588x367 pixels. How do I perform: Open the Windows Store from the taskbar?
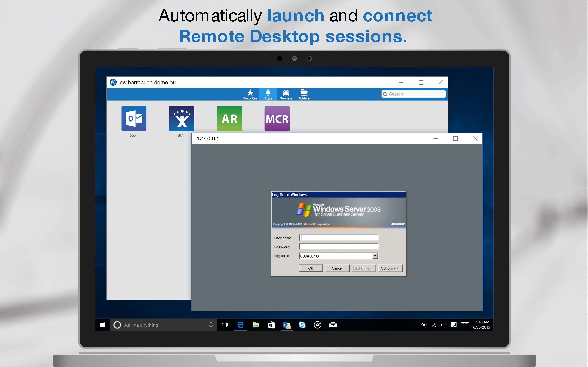point(271,325)
